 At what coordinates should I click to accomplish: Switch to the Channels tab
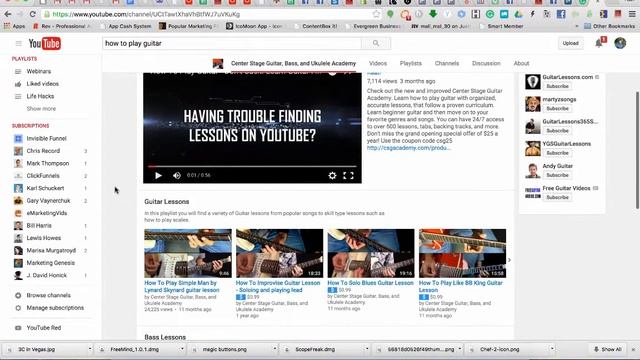click(x=447, y=63)
